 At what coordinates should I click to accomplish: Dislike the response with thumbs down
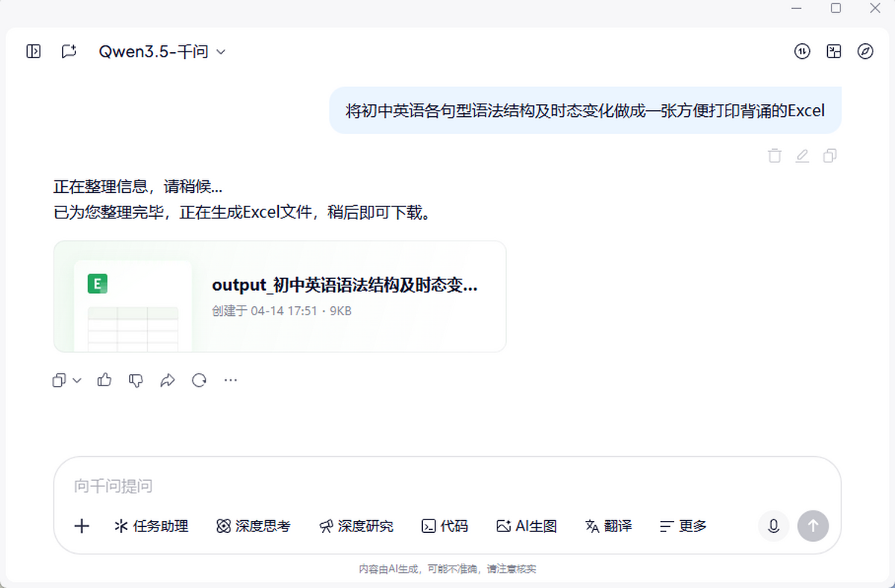136,380
